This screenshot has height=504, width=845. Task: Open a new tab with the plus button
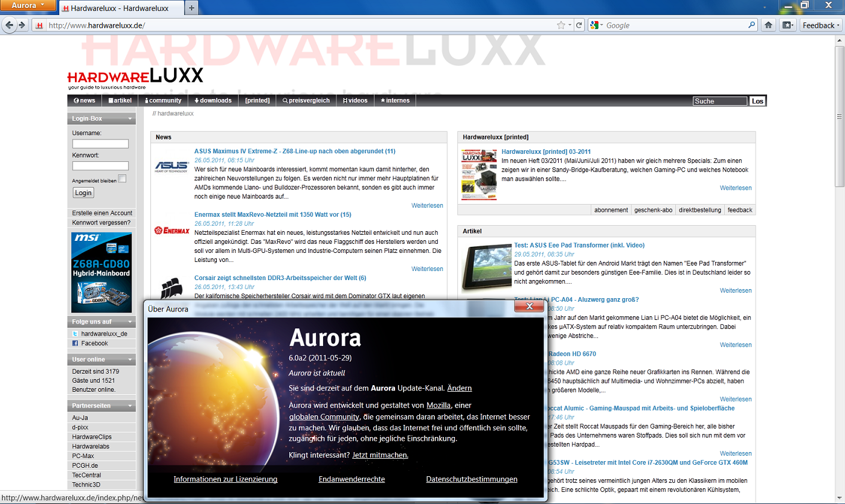coord(191,8)
